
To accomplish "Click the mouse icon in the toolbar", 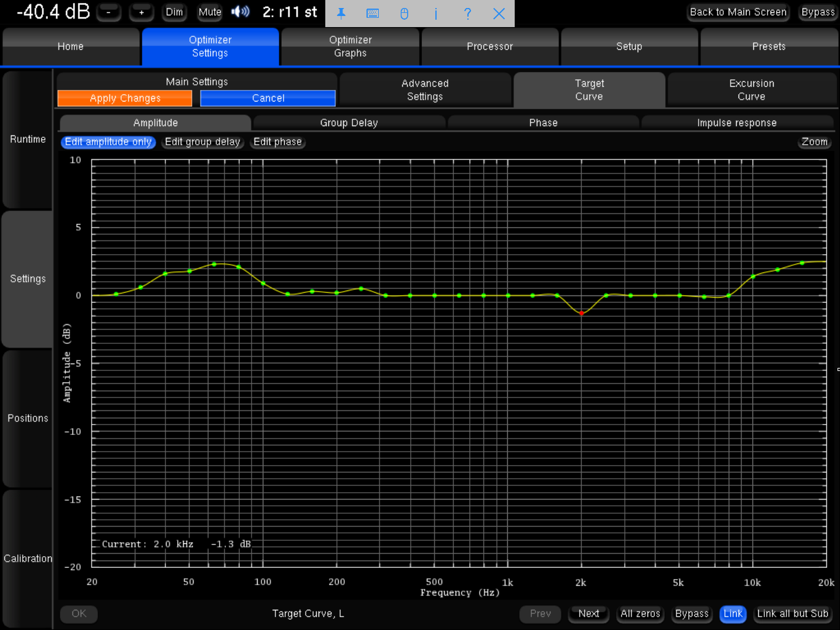I will [404, 13].
